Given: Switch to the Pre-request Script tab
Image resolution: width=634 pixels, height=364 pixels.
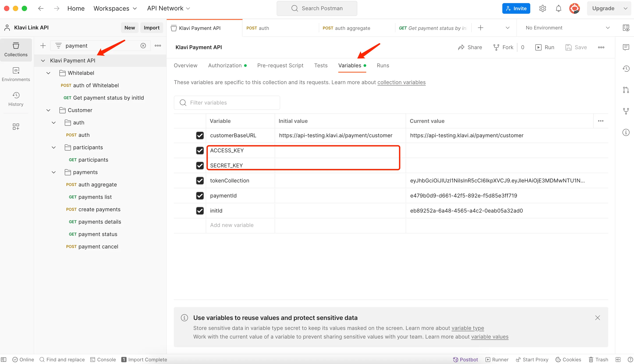Looking at the screenshot, I should coord(280,66).
